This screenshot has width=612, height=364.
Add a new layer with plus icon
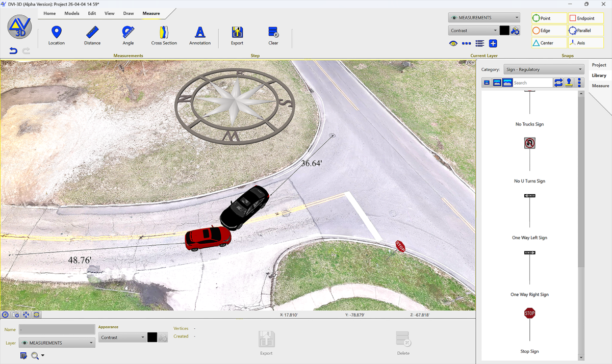tap(493, 44)
